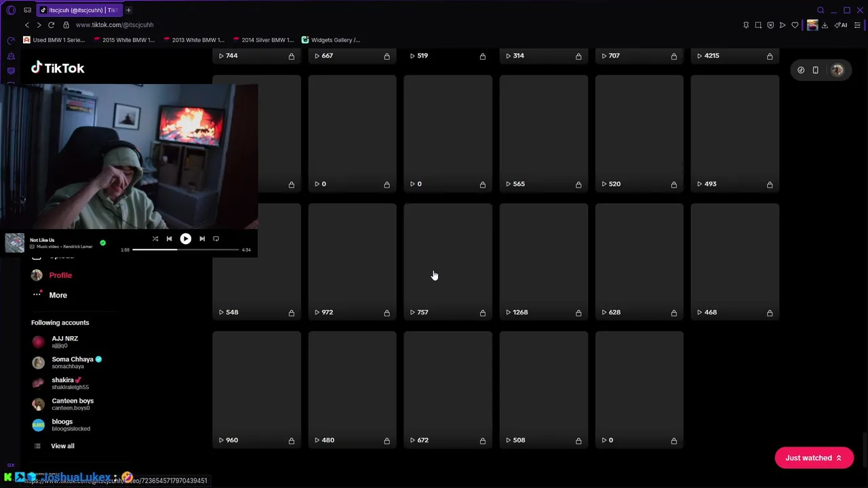The width and height of the screenshot is (868, 488).
Task: Open a new tab with plus button
Action: (x=128, y=10)
